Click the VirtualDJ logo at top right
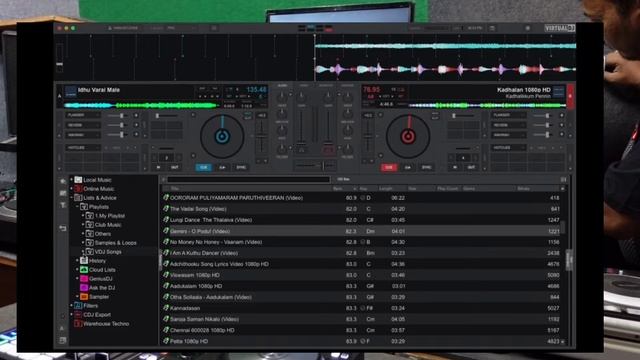This screenshot has width=640, height=360. [x=560, y=28]
